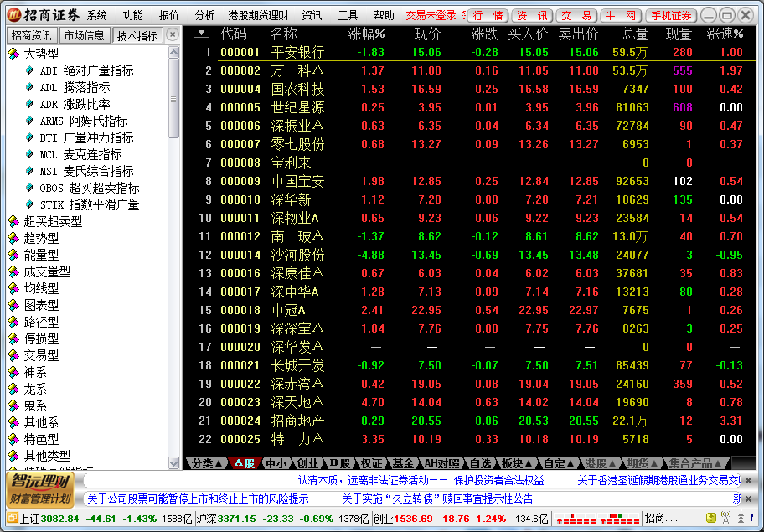The height and width of the screenshot is (532, 764).
Task: Click the 均线型 folder icon
Action: pyautogui.click(x=13, y=288)
